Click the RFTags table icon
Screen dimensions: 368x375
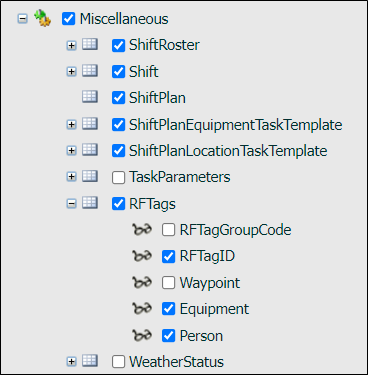coord(90,203)
